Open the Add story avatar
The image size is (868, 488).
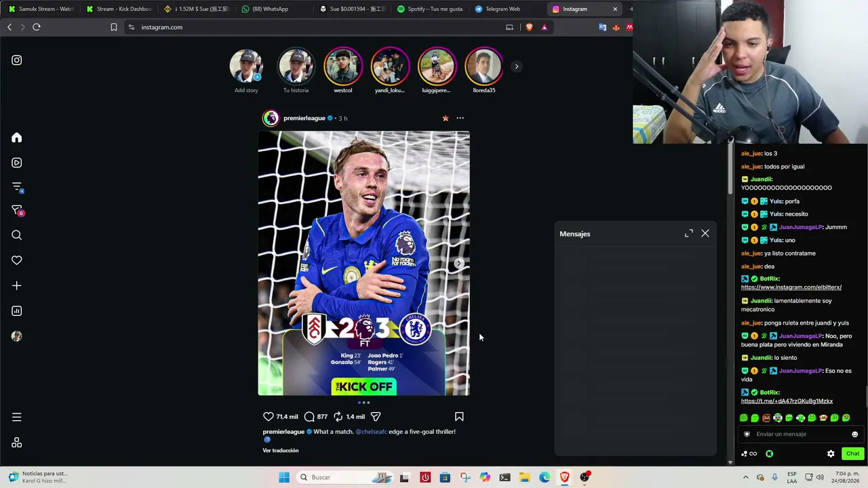(246, 66)
